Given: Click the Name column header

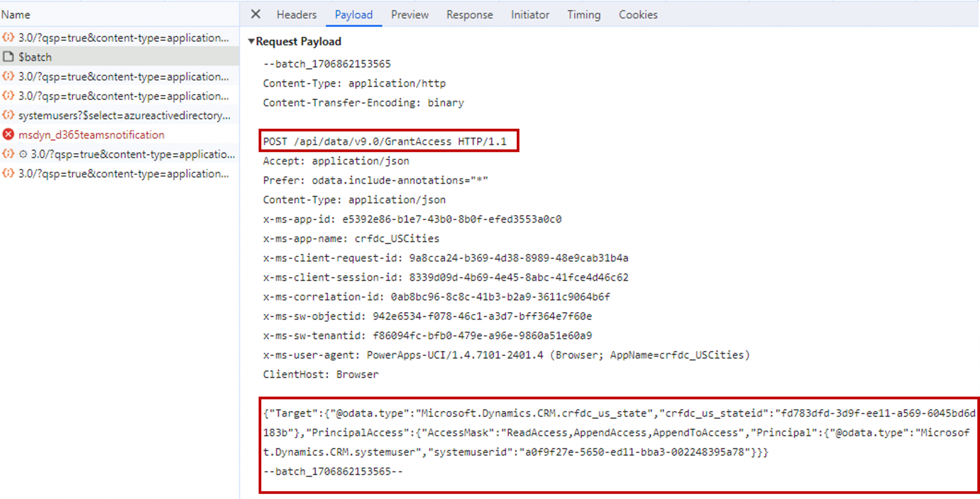Looking at the screenshot, I should [x=16, y=14].
